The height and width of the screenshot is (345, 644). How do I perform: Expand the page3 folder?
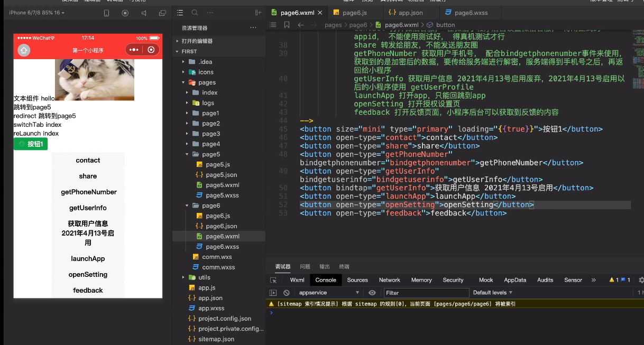[210, 134]
